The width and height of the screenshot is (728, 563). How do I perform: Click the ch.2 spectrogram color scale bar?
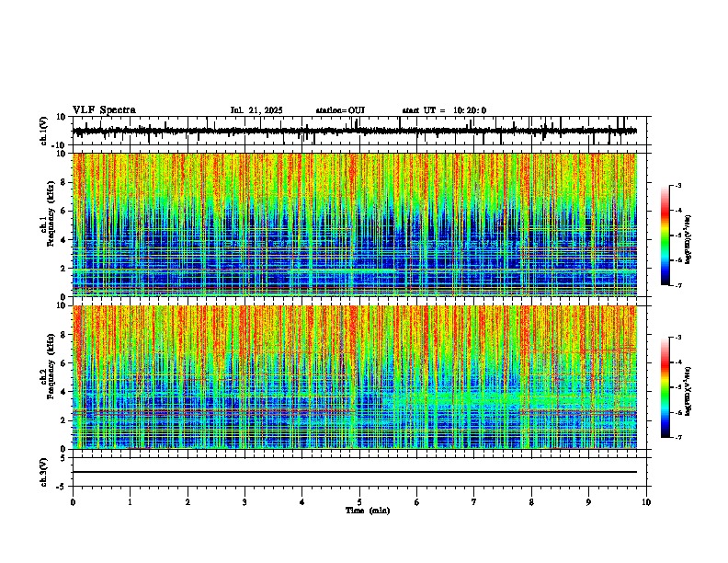(665, 387)
